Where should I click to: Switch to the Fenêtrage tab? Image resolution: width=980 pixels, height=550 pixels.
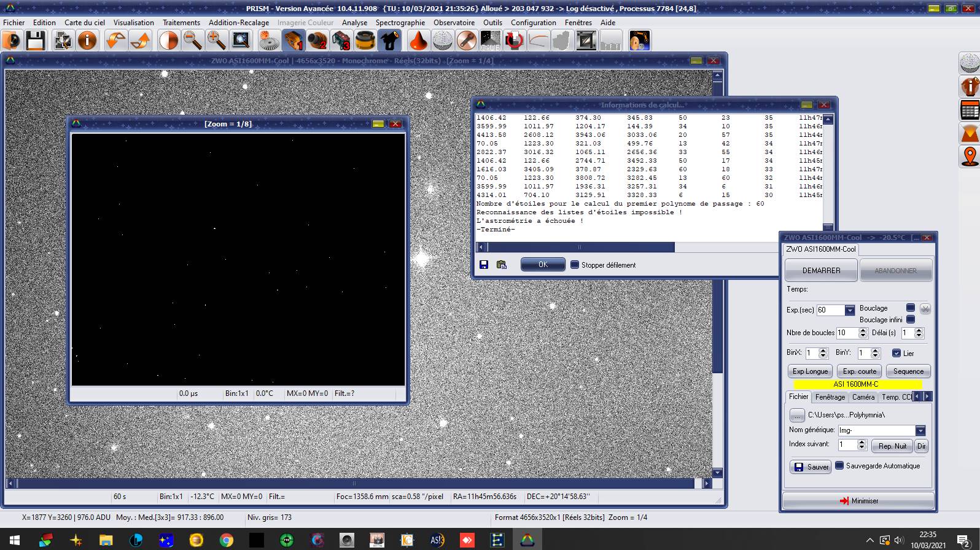coord(830,397)
